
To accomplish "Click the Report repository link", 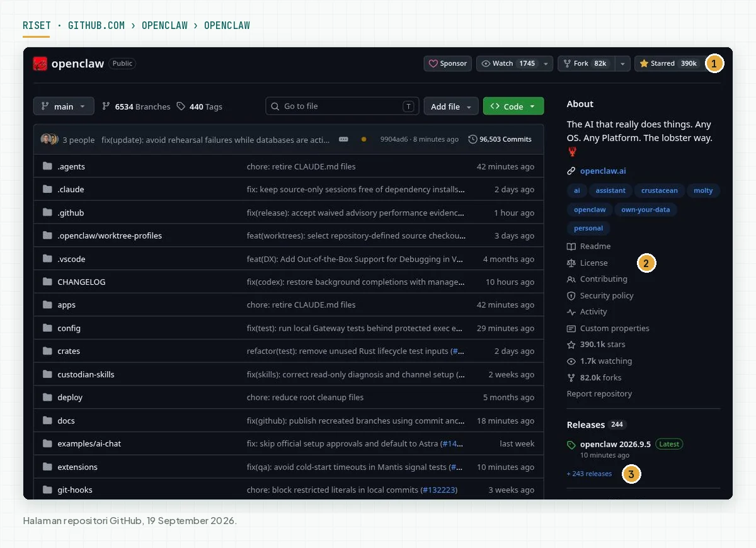I will tap(599, 394).
